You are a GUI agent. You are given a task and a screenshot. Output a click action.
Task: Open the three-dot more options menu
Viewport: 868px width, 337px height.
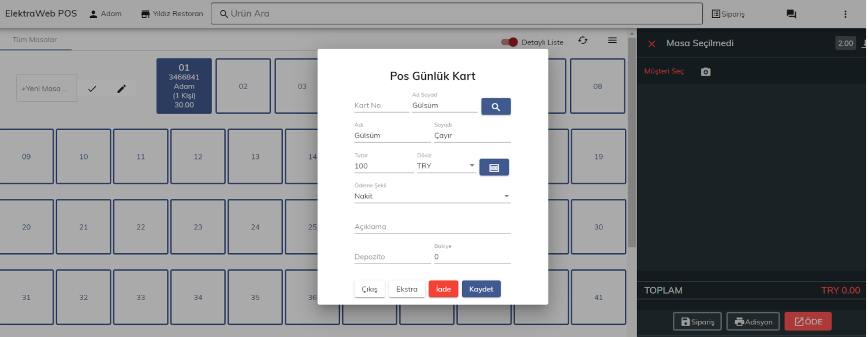pos(845,14)
